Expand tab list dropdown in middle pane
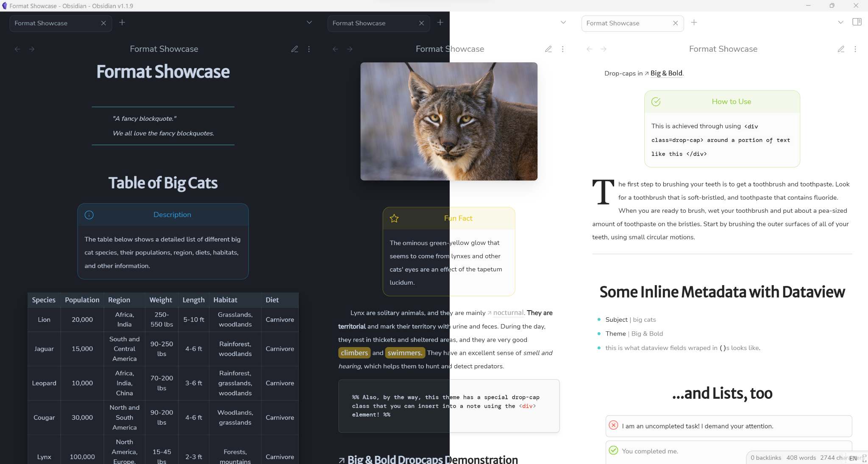Screen dimensions: 868x464 click(563, 22)
